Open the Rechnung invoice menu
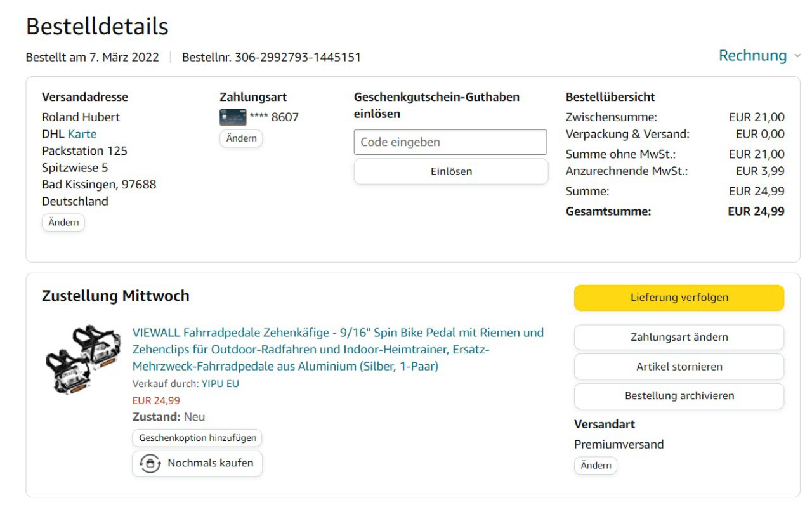This screenshot has width=812, height=507. [x=752, y=56]
